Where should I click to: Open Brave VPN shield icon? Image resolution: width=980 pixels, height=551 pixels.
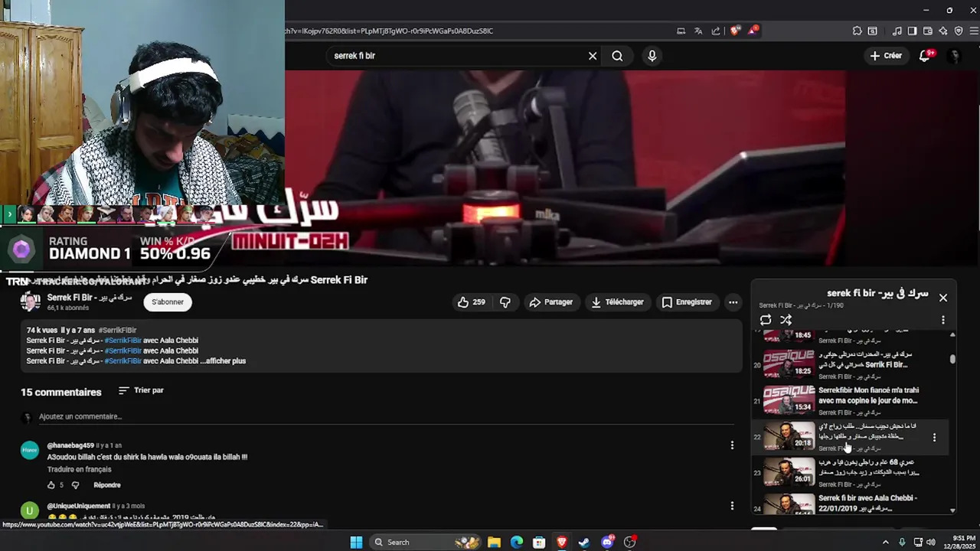tap(959, 31)
